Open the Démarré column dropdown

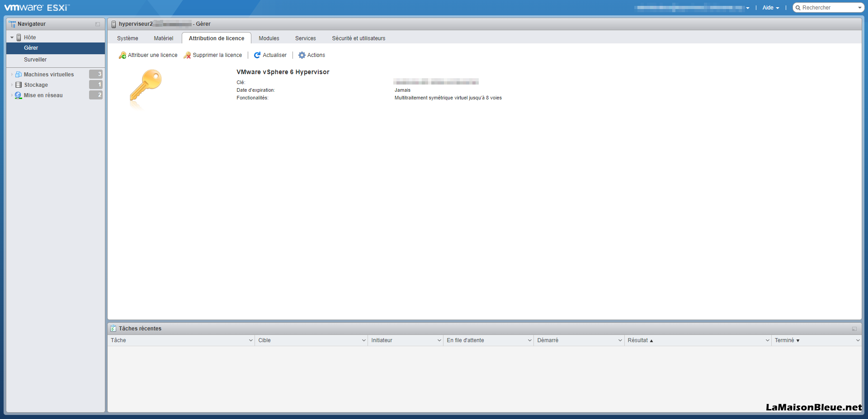[620, 340]
